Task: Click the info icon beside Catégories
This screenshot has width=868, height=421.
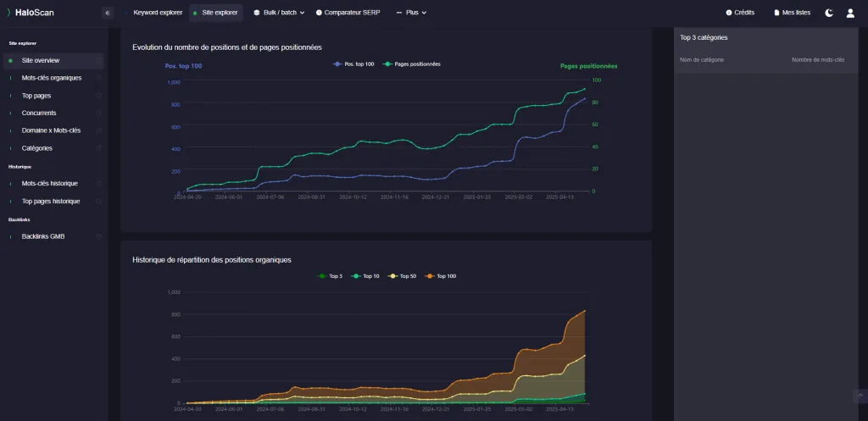Action: coord(98,148)
